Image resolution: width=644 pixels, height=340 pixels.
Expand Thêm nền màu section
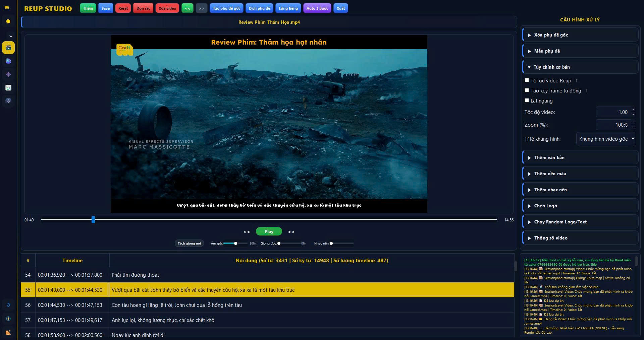click(x=580, y=174)
